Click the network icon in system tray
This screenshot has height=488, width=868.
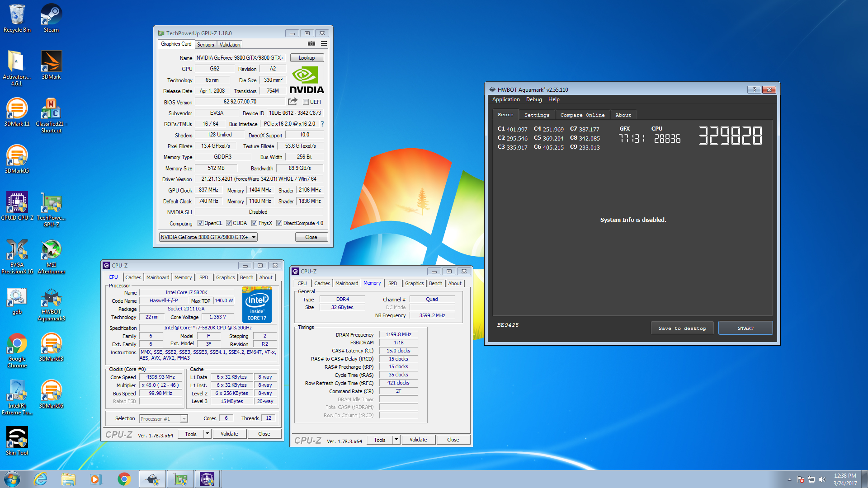(811, 479)
